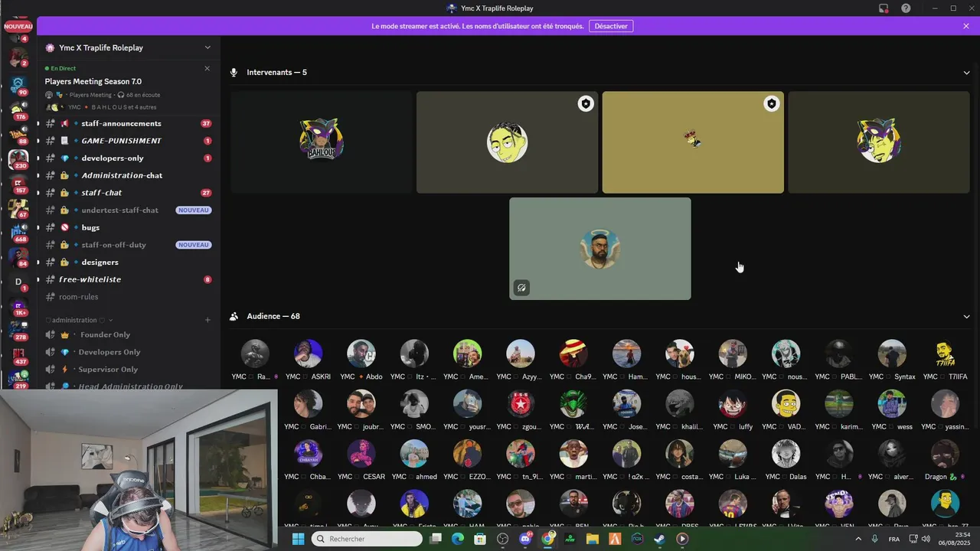980x551 pixels.
Task: Open Task View on the taskbar
Action: pyautogui.click(x=435, y=539)
